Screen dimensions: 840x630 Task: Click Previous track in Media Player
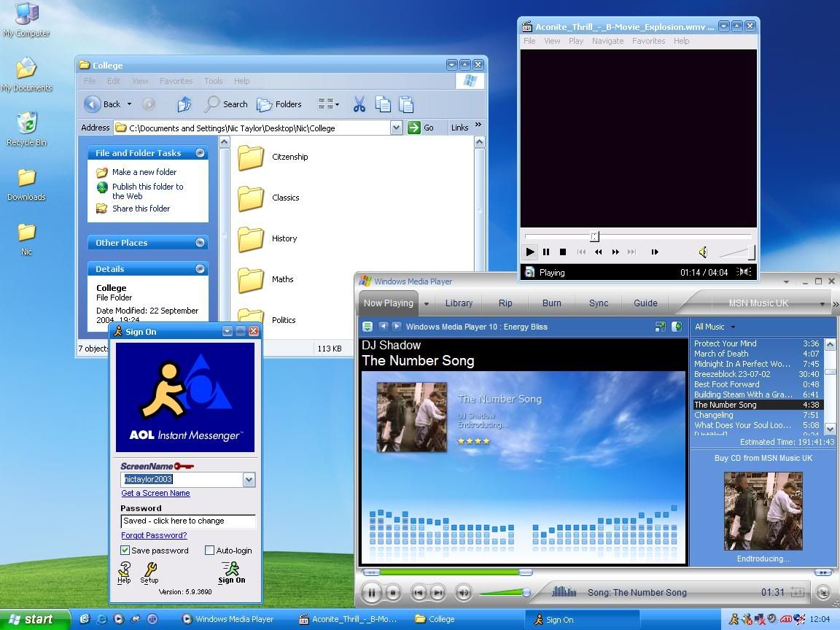pos(419,593)
